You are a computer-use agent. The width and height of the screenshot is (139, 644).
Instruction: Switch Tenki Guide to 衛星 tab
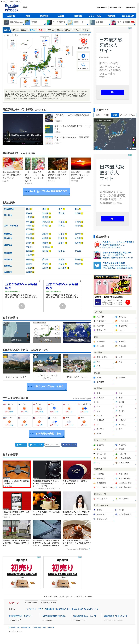[x=98, y=115]
